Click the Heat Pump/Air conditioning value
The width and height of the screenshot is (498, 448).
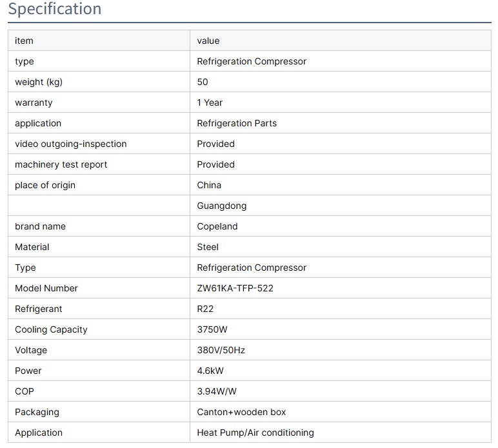tap(255, 433)
